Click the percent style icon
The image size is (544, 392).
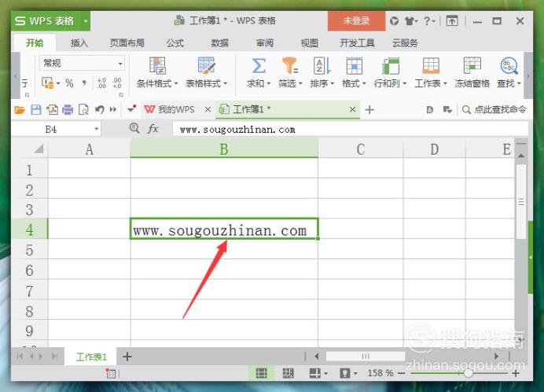pyautogui.click(x=69, y=83)
